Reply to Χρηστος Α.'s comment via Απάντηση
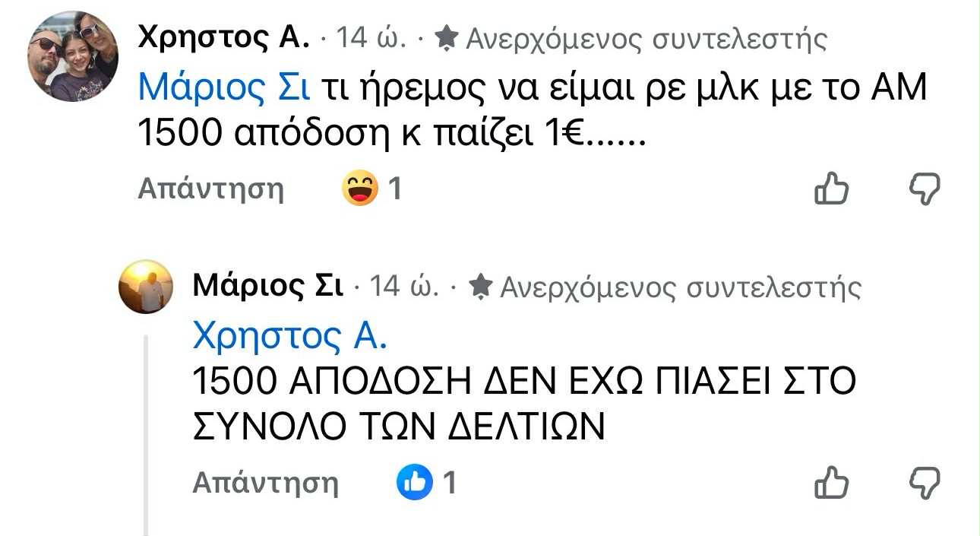The height and width of the screenshot is (536, 980). [210, 189]
